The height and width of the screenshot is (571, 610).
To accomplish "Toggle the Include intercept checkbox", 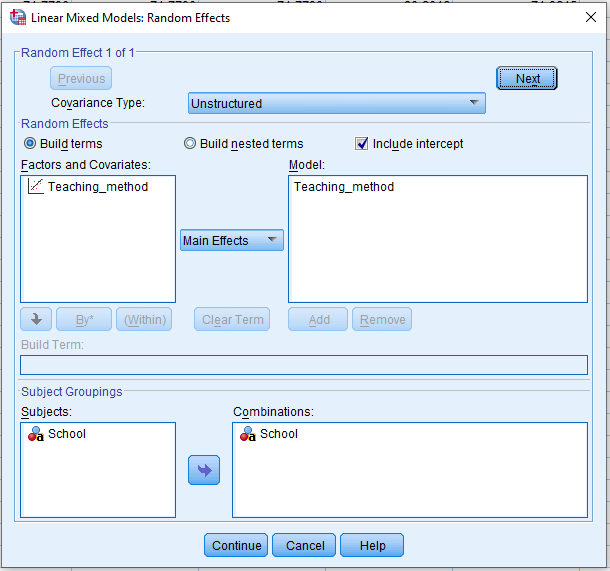I will pos(362,144).
